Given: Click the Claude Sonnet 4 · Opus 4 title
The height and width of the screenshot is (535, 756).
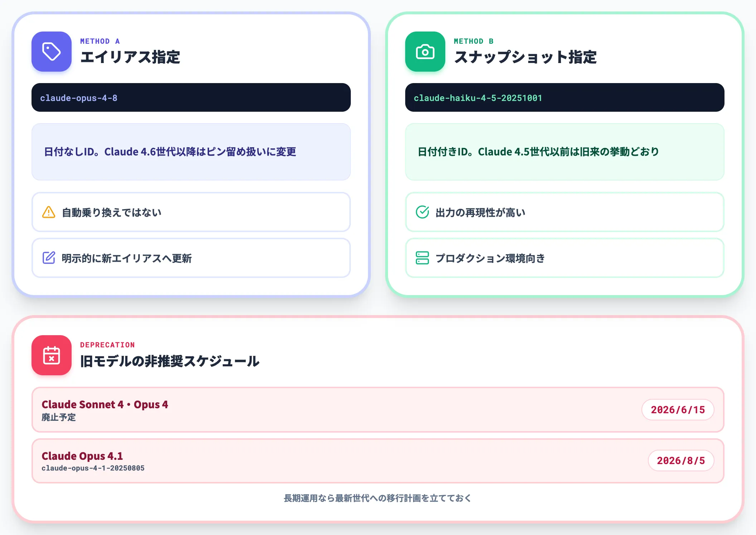Looking at the screenshot, I should (105, 405).
